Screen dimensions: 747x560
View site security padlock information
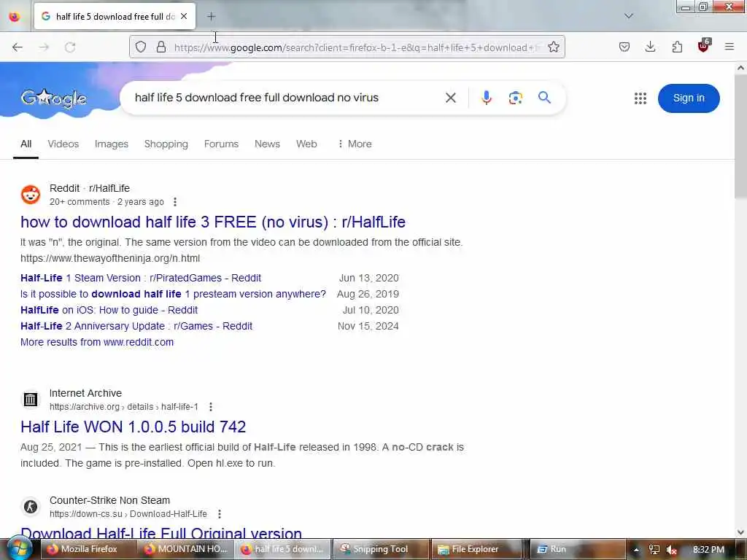161,47
